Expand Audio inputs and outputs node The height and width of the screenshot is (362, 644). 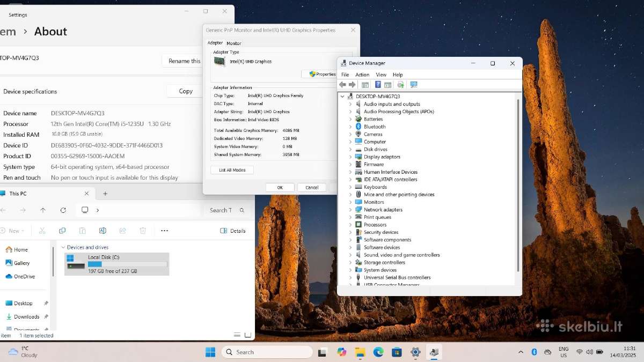pos(350,104)
